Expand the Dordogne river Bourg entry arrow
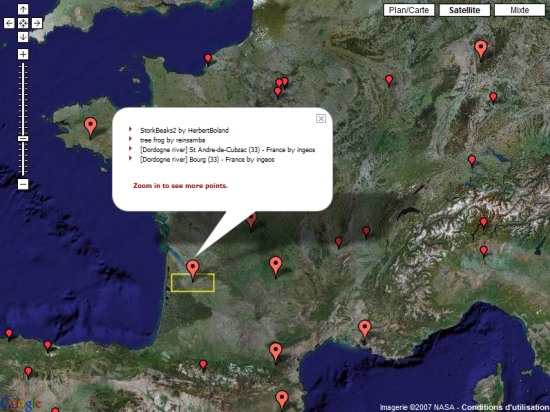 pyautogui.click(x=130, y=158)
